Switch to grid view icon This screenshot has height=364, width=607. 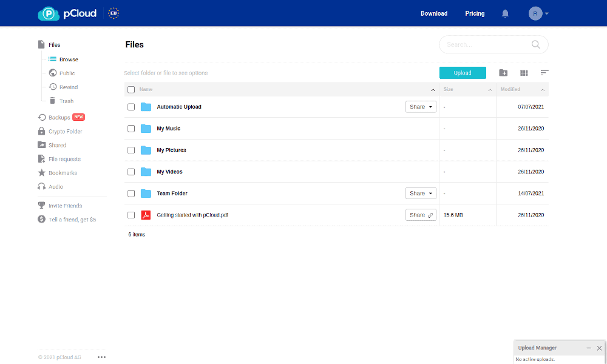[524, 73]
